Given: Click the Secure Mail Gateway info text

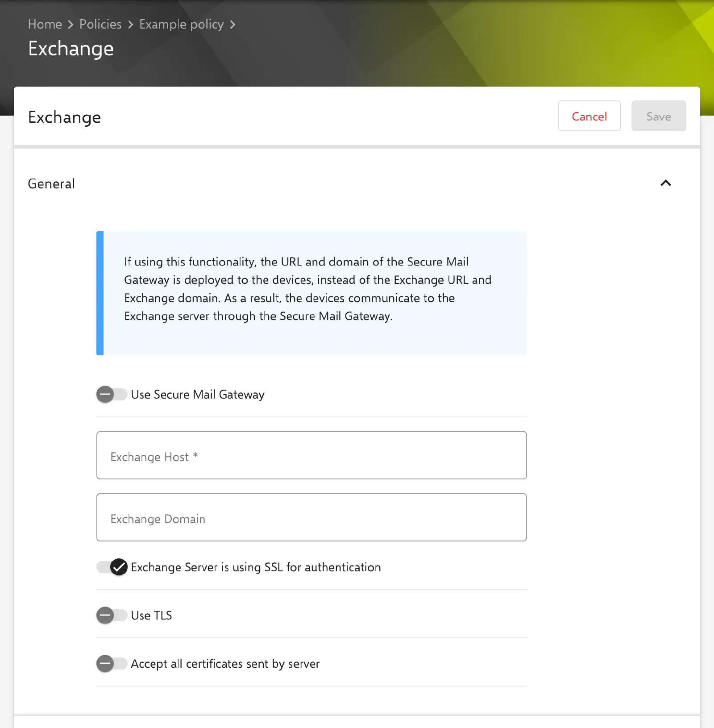Looking at the screenshot, I should pyautogui.click(x=307, y=289).
